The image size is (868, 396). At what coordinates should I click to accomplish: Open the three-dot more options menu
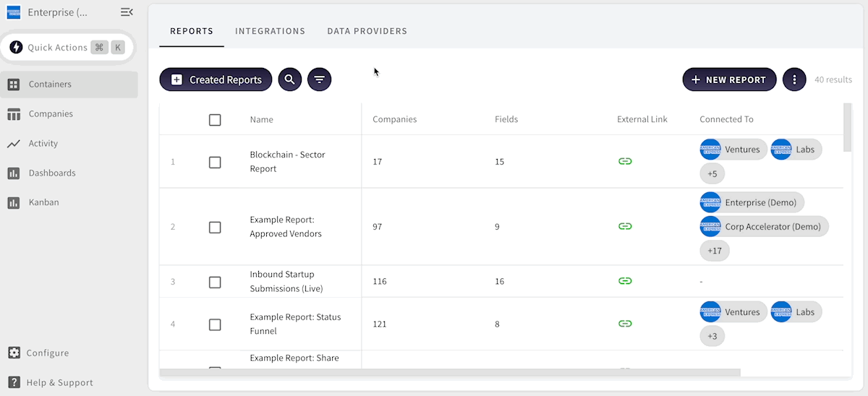(x=794, y=79)
